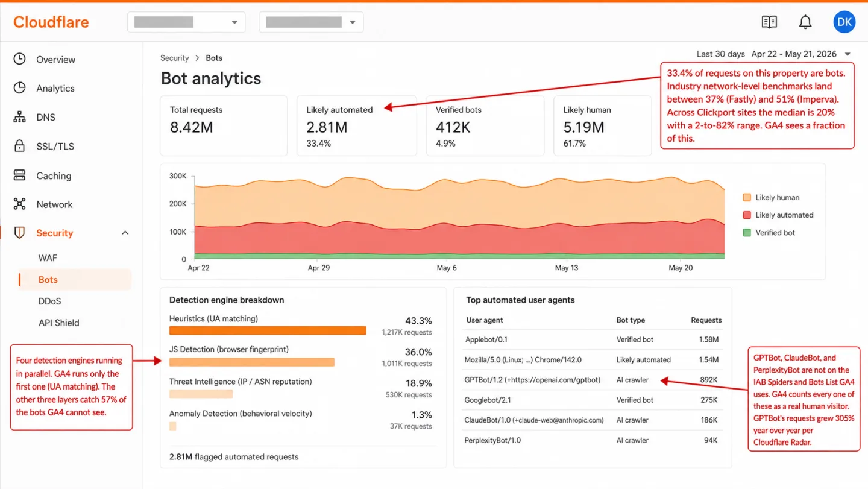Click the Bot type column header

coord(631,320)
